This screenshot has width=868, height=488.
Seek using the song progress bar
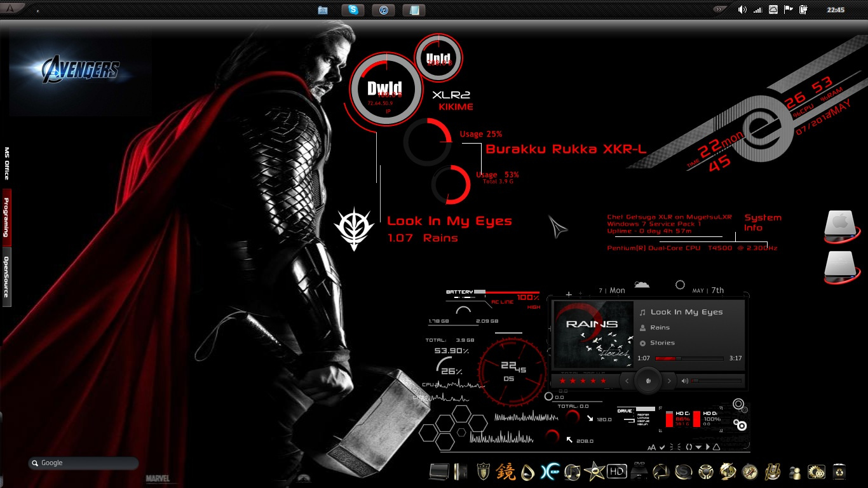689,358
